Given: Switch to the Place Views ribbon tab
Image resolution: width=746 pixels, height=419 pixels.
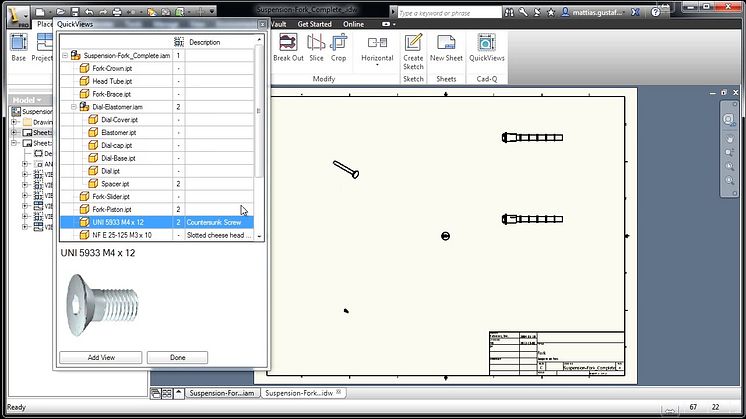Looking at the screenshot, I should pyautogui.click(x=44, y=24).
